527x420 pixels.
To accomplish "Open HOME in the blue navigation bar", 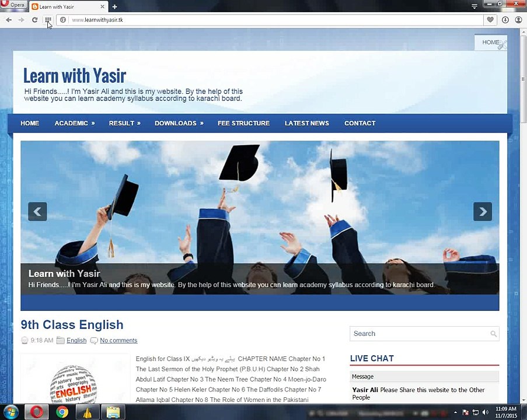I will [30, 123].
